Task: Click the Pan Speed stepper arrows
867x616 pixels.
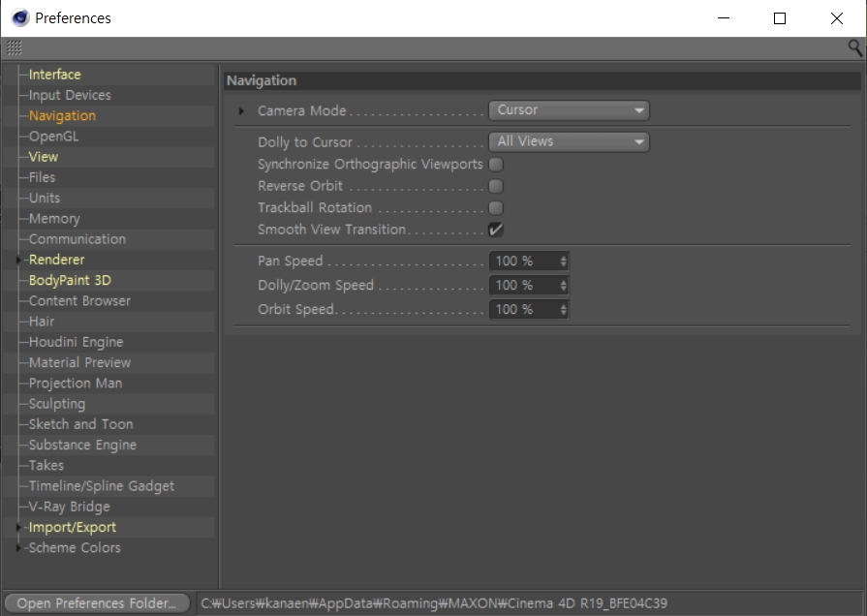Action: (563, 261)
